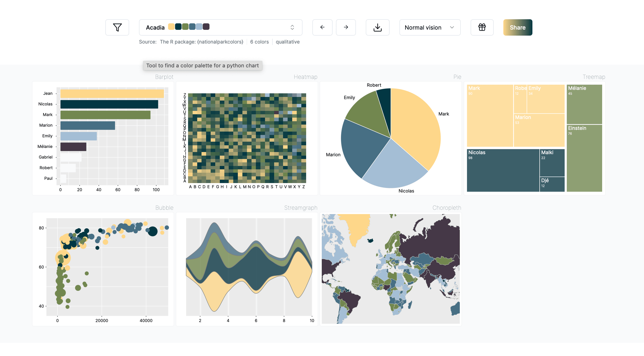
Task: Click the gift box icon
Action: click(x=482, y=27)
